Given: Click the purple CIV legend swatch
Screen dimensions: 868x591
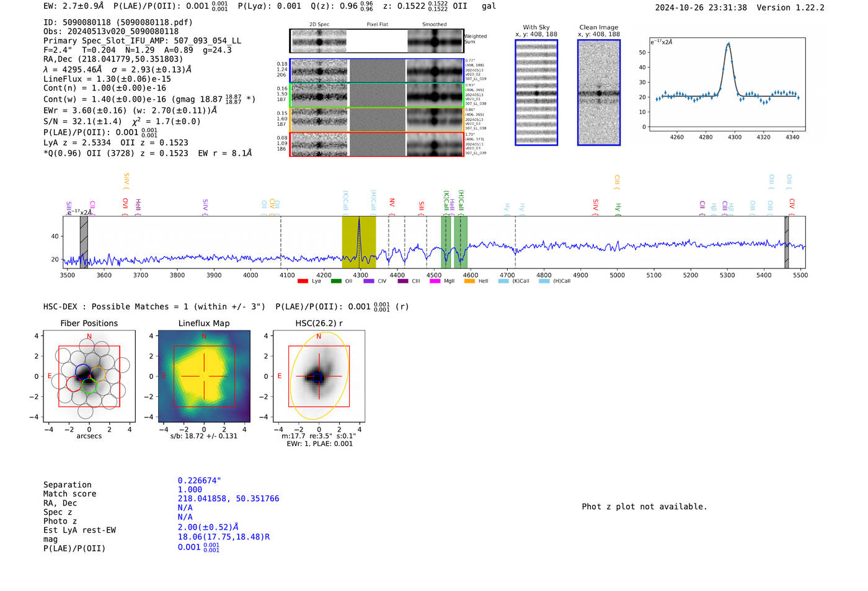Looking at the screenshot, I should [x=369, y=282].
